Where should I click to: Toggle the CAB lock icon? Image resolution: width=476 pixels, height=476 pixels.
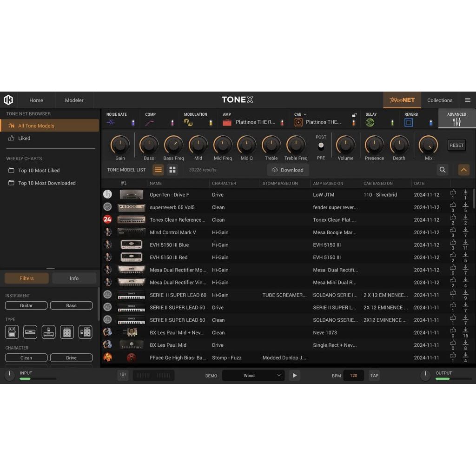tap(354, 115)
